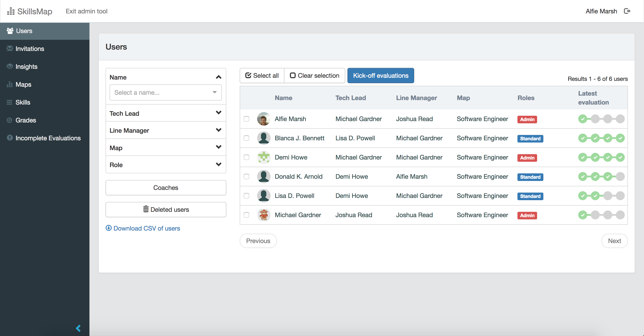Check Alfie Marsh's row checkbox
Viewport: 644px width, 336px height.
click(246, 119)
